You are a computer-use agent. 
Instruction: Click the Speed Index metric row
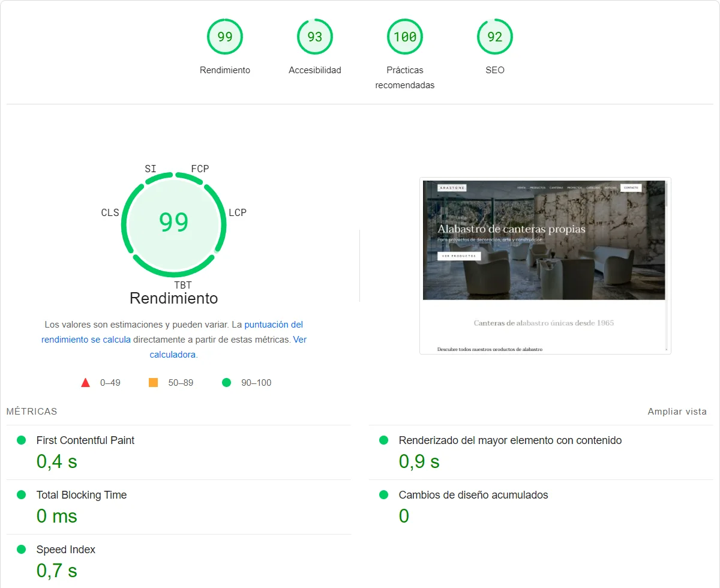coord(66,550)
